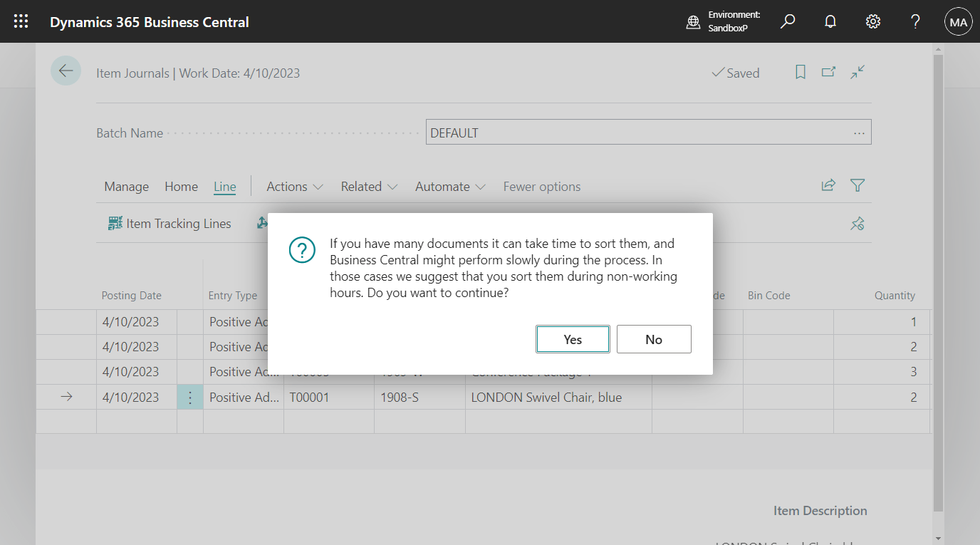This screenshot has width=980, height=545.
Task: Toggle the filter pane open
Action: [857, 185]
